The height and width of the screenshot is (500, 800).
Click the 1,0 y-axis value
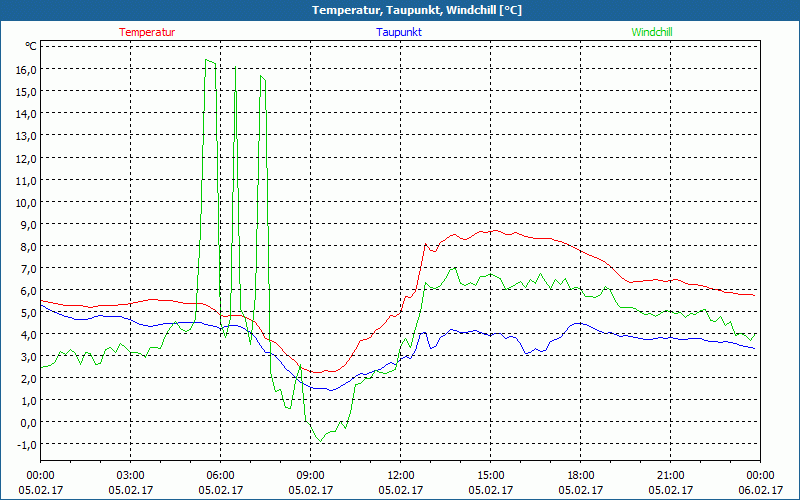click(28, 401)
